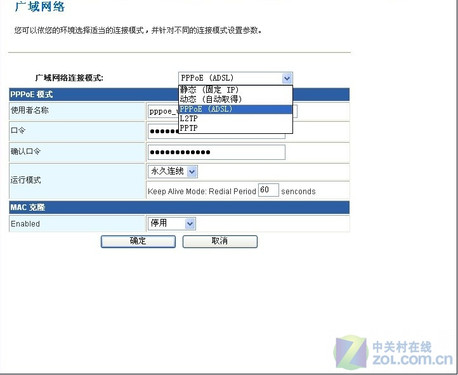Click the 使用者名称 username input field

click(x=222, y=111)
